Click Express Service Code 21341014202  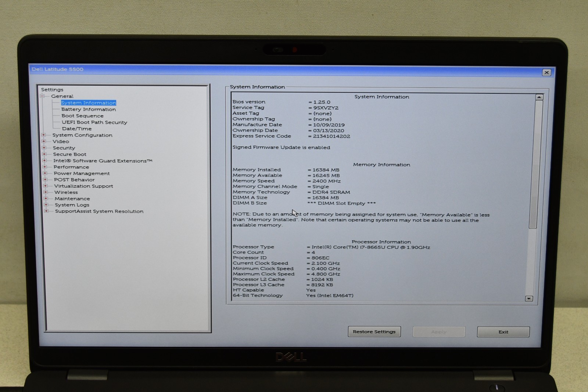[x=331, y=136]
